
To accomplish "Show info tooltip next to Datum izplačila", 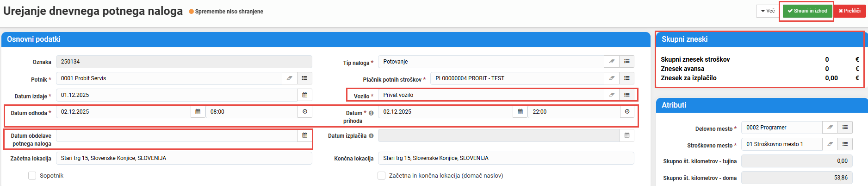I will pos(371,136).
